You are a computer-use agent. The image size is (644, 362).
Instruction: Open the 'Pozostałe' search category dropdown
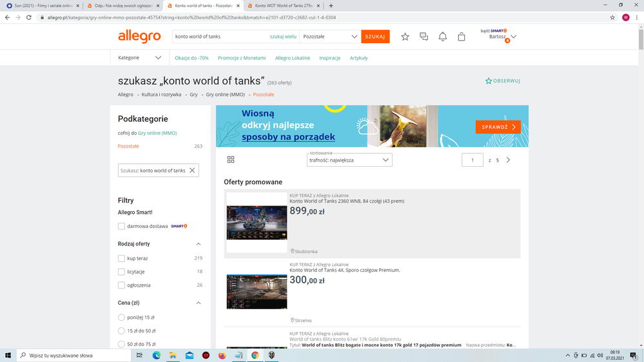[330, 37]
